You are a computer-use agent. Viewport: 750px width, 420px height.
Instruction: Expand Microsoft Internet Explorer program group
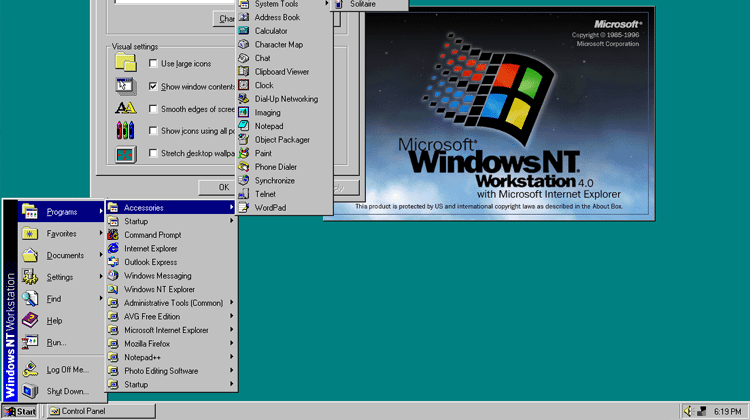tap(171, 330)
